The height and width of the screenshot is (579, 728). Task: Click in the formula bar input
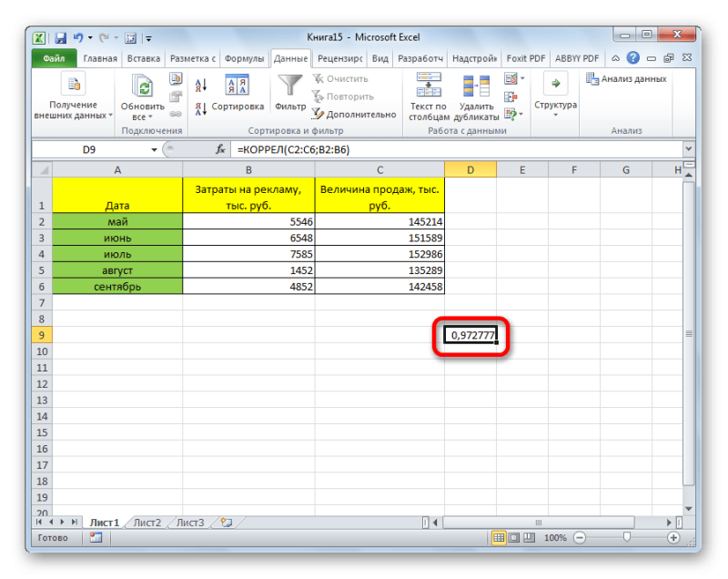(457, 149)
